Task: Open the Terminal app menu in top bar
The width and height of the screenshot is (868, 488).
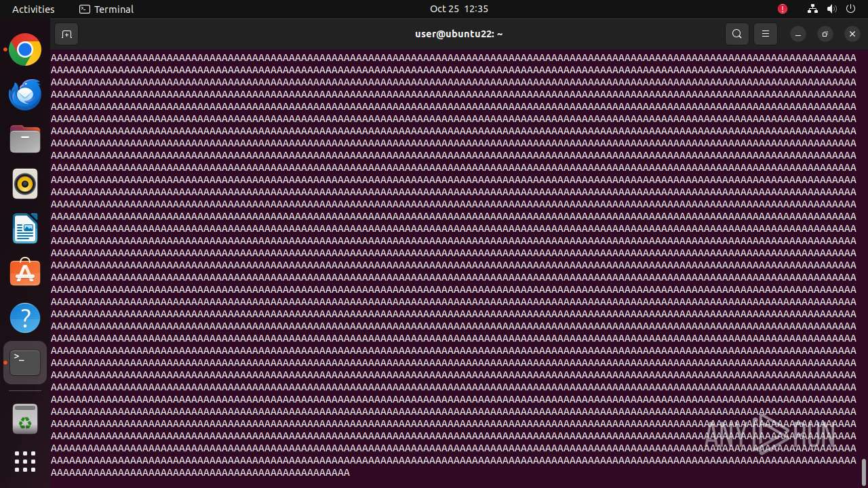Action: 106,9
